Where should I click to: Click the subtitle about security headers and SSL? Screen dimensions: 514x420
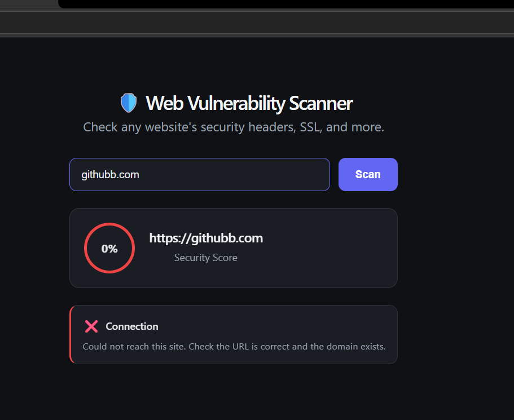234,127
